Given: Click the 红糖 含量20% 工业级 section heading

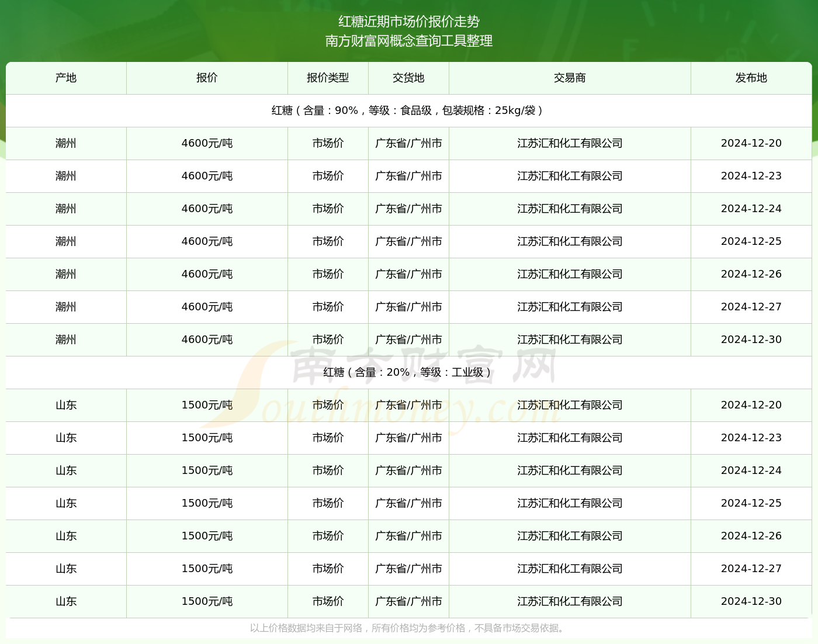Looking at the screenshot, I should click(408, 372).
